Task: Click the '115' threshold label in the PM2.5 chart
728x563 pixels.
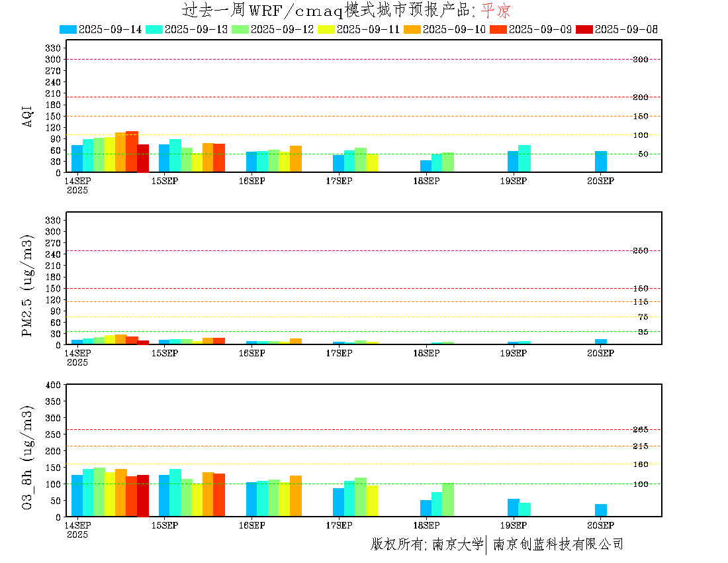Action: (641, 302)
